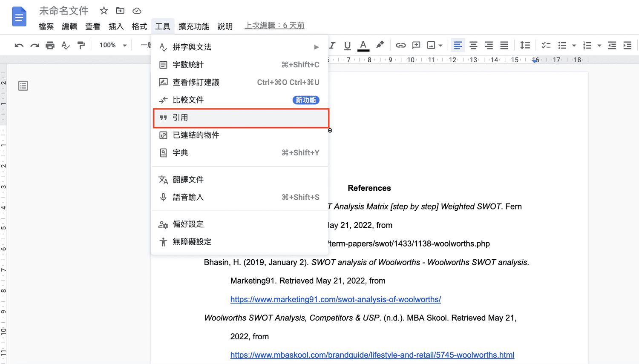
Task: Open the 100% zoom dropdown
Action: point(113,45)
